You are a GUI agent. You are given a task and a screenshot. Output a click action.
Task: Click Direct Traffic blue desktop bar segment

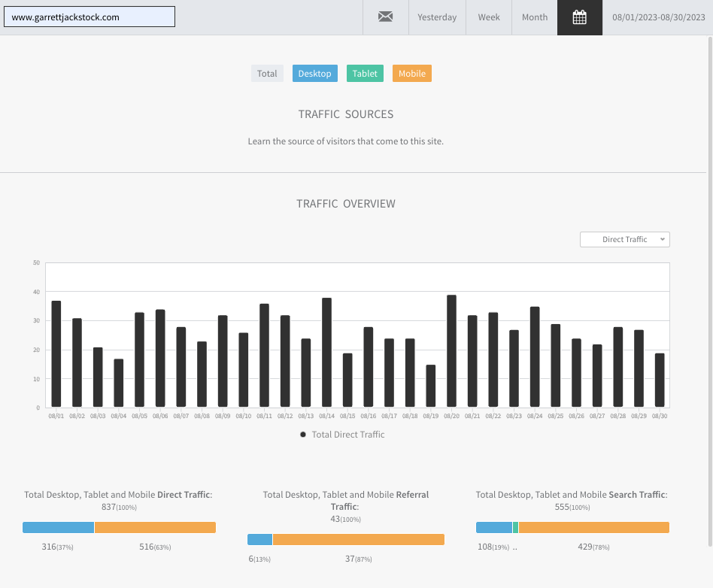[x=58, y=528]
